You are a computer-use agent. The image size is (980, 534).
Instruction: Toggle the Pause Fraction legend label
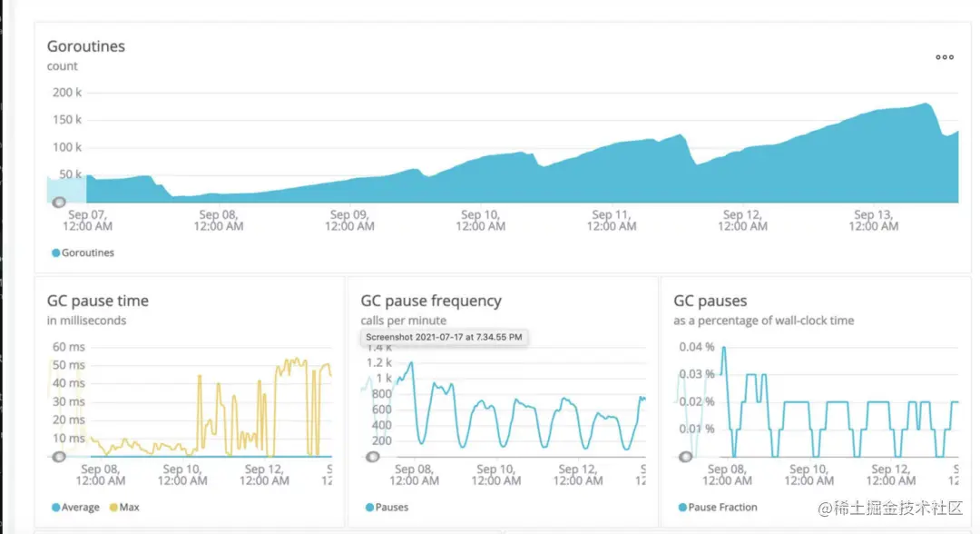pyautogui.click(x=723, y=508)
